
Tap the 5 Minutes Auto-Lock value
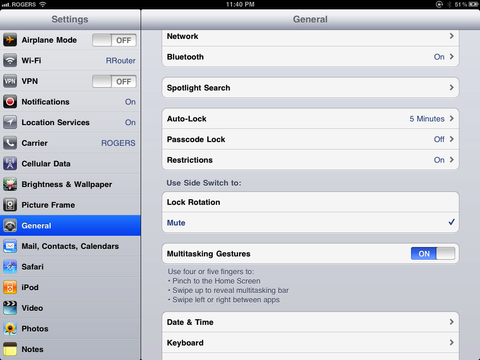427,119
